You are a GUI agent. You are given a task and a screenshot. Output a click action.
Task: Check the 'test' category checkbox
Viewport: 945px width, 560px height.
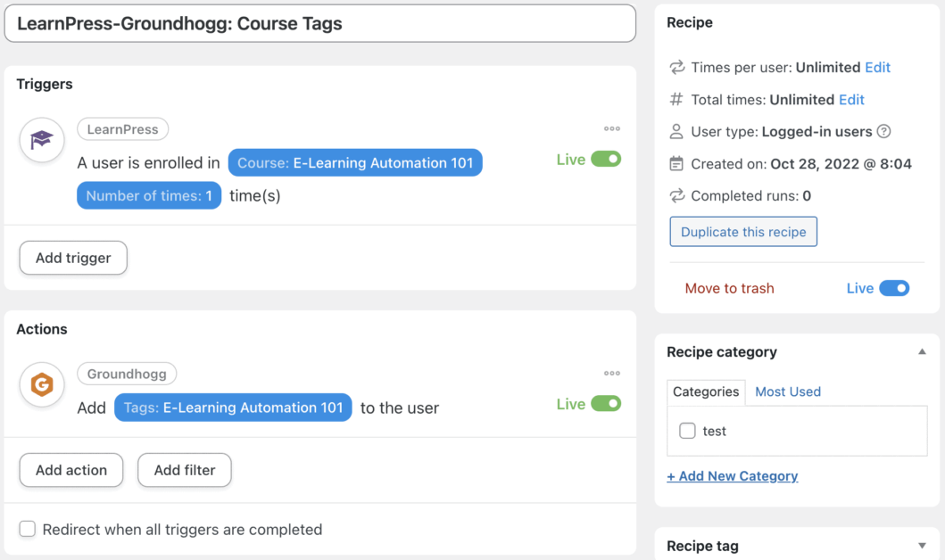click(x=687, y=431)
